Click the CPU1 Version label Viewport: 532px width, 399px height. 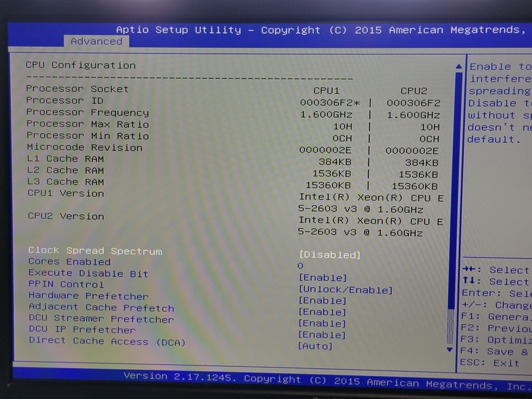click(x=66, y=193)
